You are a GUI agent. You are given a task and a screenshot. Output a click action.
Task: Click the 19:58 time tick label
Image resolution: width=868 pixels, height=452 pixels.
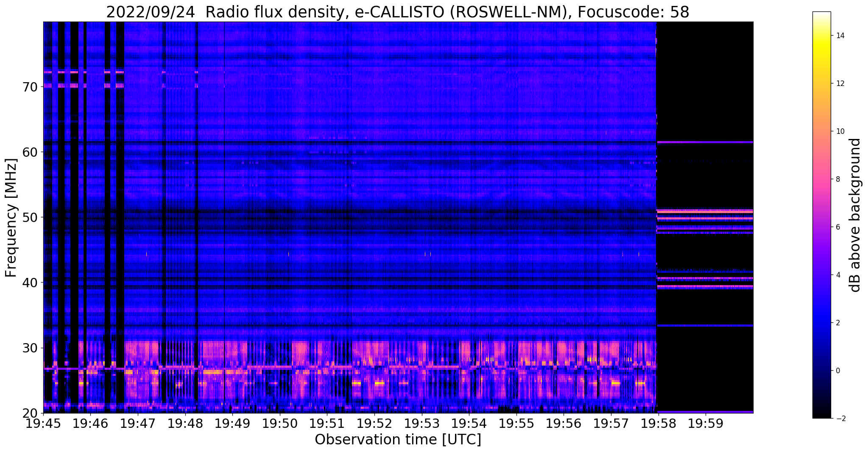[658, 423]
